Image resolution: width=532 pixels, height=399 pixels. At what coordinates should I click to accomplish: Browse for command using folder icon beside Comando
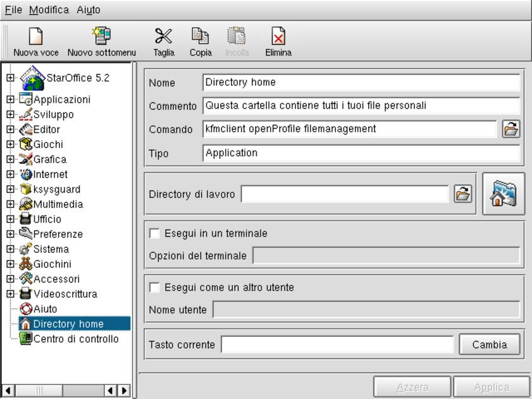coord(510,129)
